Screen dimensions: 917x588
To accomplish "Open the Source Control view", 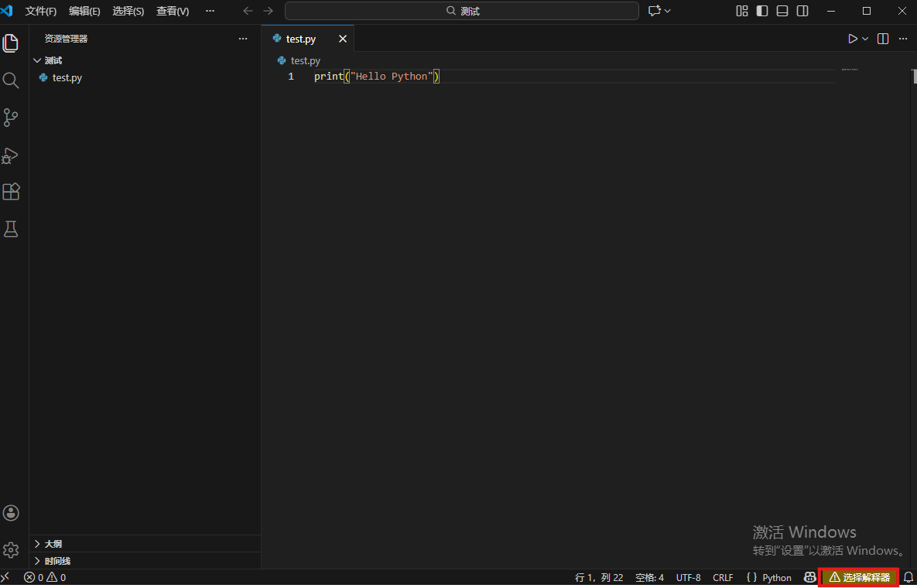I will [x=11, y=118].
